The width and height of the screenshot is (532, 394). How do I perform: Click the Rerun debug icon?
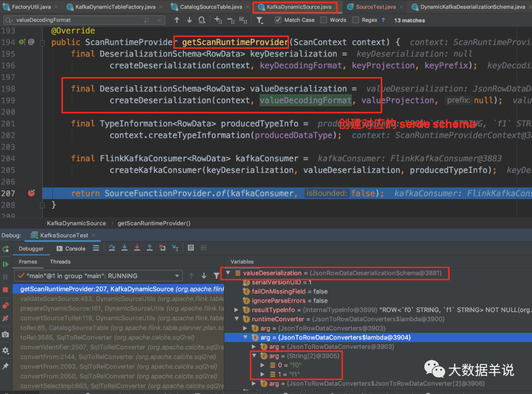click(5, 249)
